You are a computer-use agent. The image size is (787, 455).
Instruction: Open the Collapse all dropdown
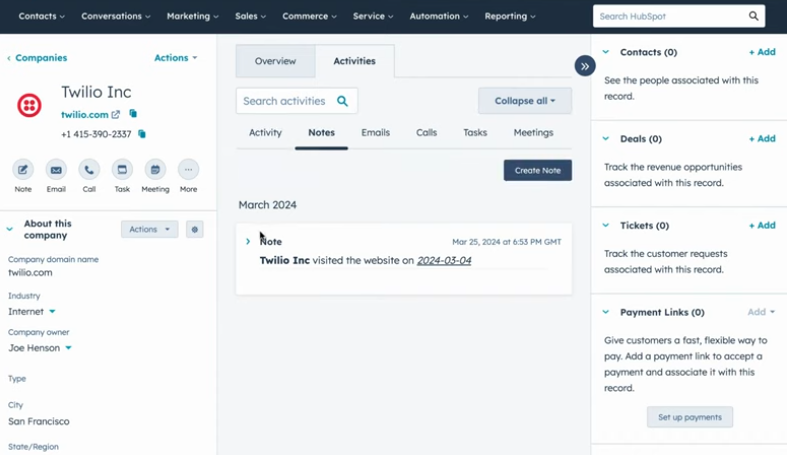click(x=524, y=101)
